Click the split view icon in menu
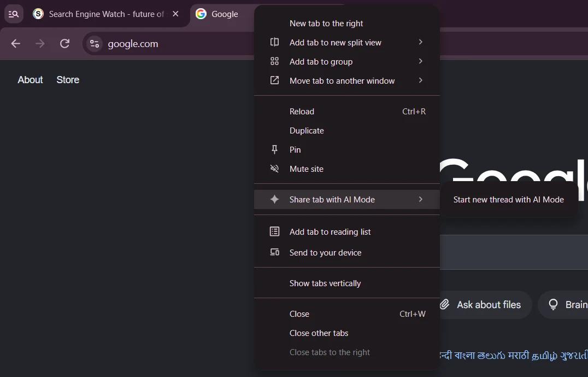 point(274,42)
